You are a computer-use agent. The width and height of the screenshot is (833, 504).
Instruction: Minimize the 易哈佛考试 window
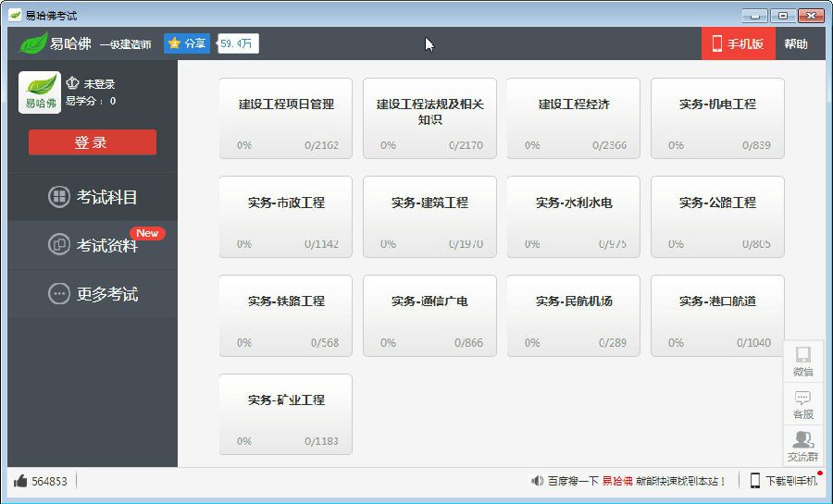pyautogui.click(x=755, y=16)
